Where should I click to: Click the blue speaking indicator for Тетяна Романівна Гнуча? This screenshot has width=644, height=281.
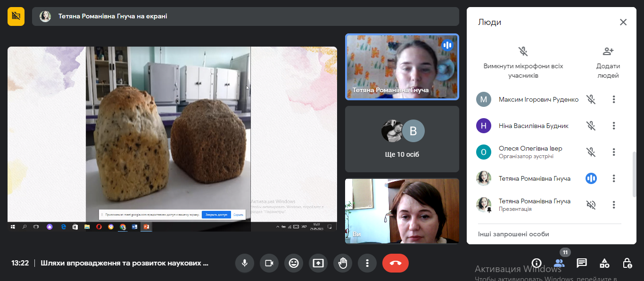pos(591,178)
